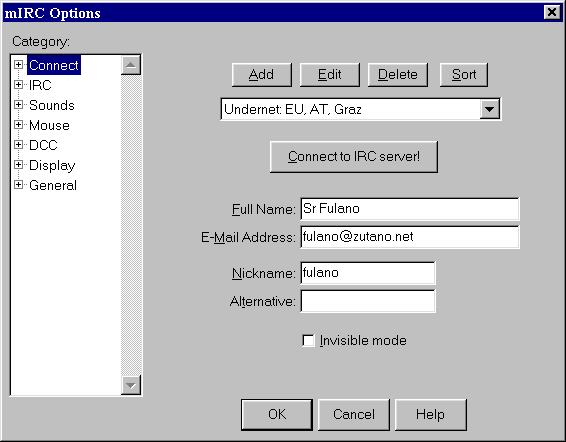The width and height of the screenshot is (566, 442).
Task: Expand the DCC category plus icon
Action: coord(18,145)
